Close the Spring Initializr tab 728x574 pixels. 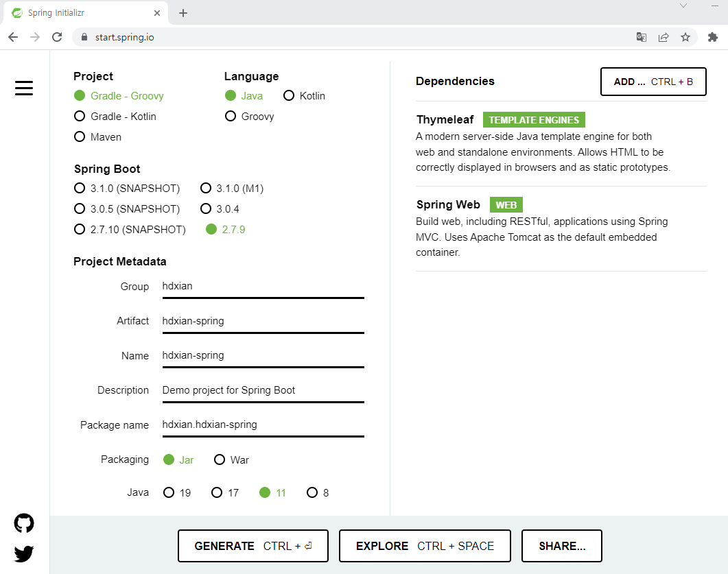pyautogui.click(x=157, y=13)
